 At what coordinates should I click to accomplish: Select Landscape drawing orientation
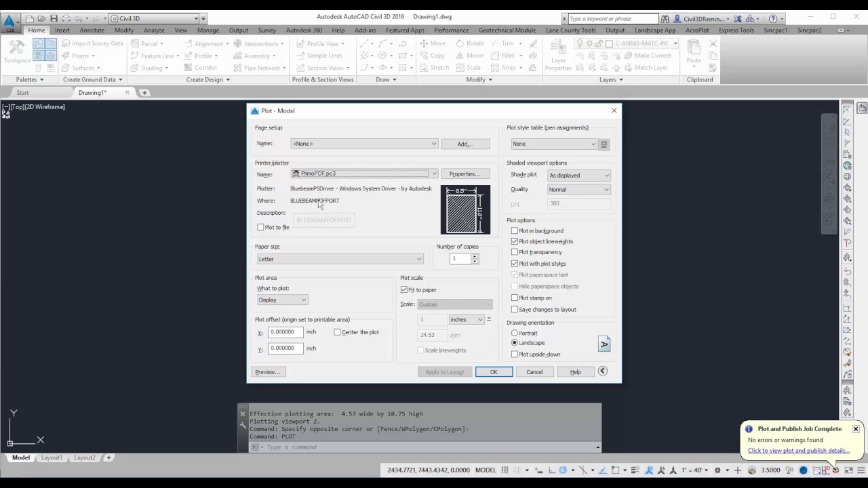[514, 343]
